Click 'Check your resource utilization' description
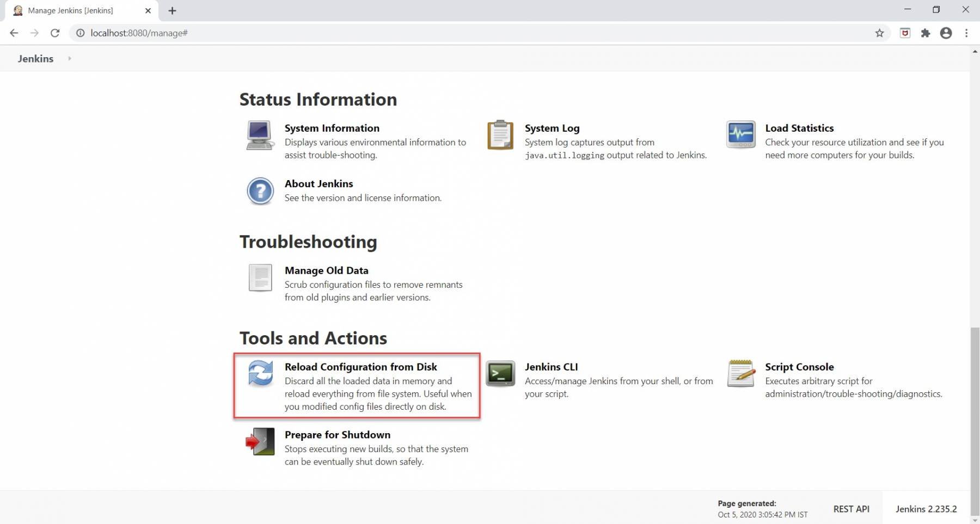Screen dimensions: 980x524 [x=854, y=149]
